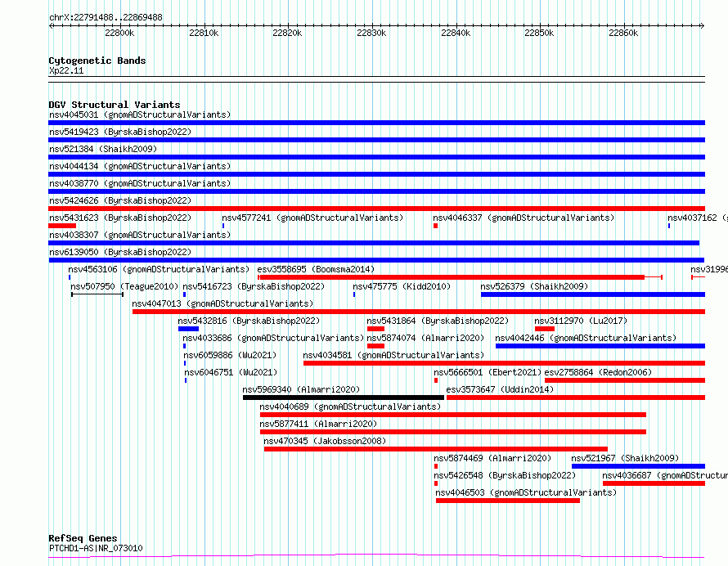Select nsv5877411 (Almarri2020) label
Image resolution: width=728 pixels, height=566 pixels.
(318, 424)
